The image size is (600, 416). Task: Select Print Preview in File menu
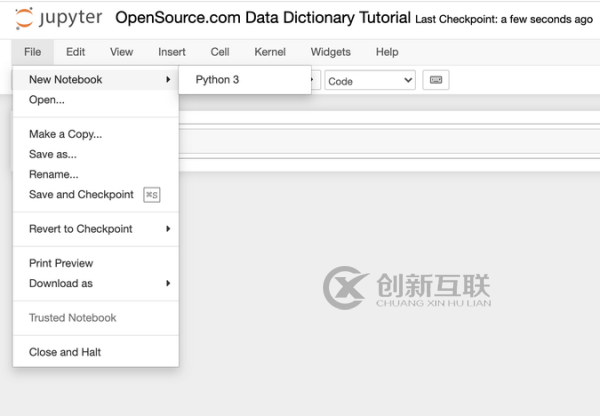coord(96,263)
